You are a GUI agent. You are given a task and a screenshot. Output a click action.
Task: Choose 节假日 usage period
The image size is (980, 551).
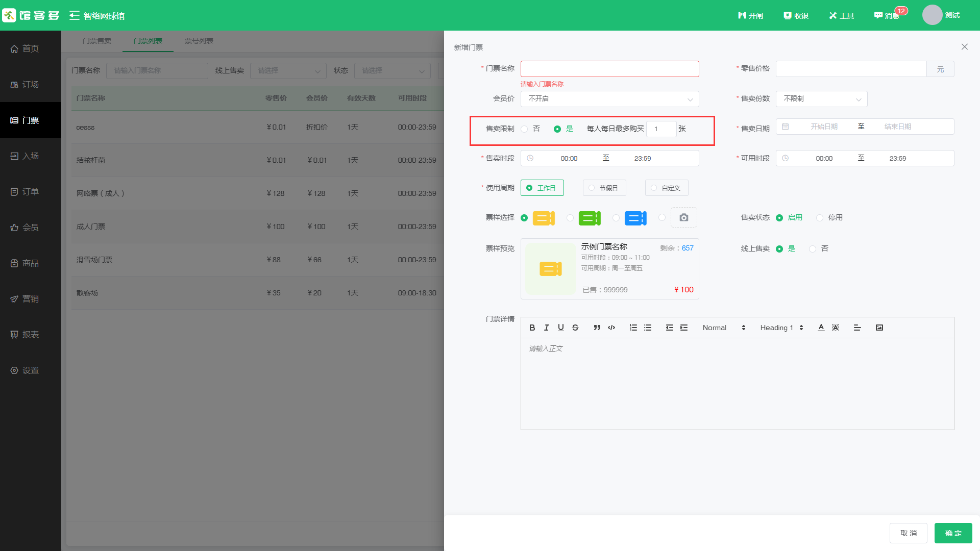point(604,188)
